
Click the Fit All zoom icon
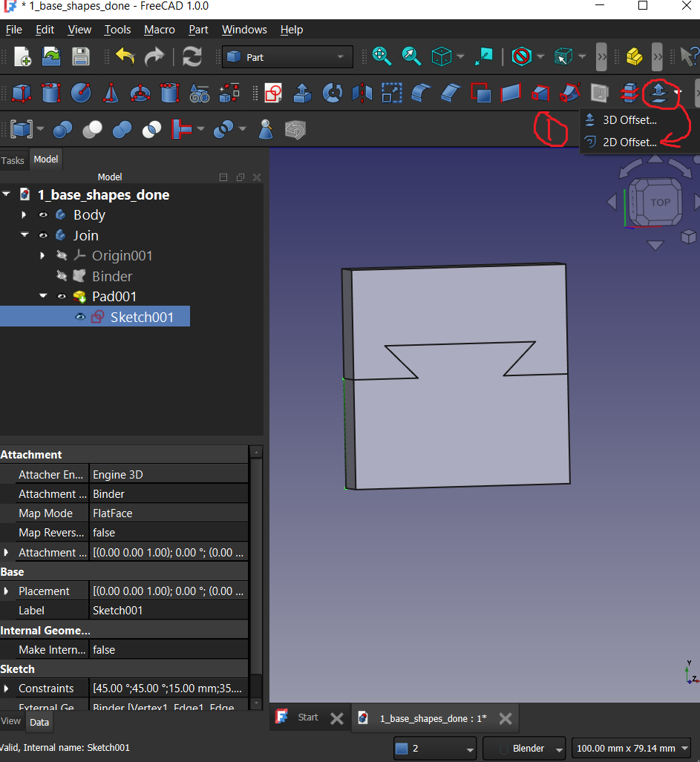382,57
